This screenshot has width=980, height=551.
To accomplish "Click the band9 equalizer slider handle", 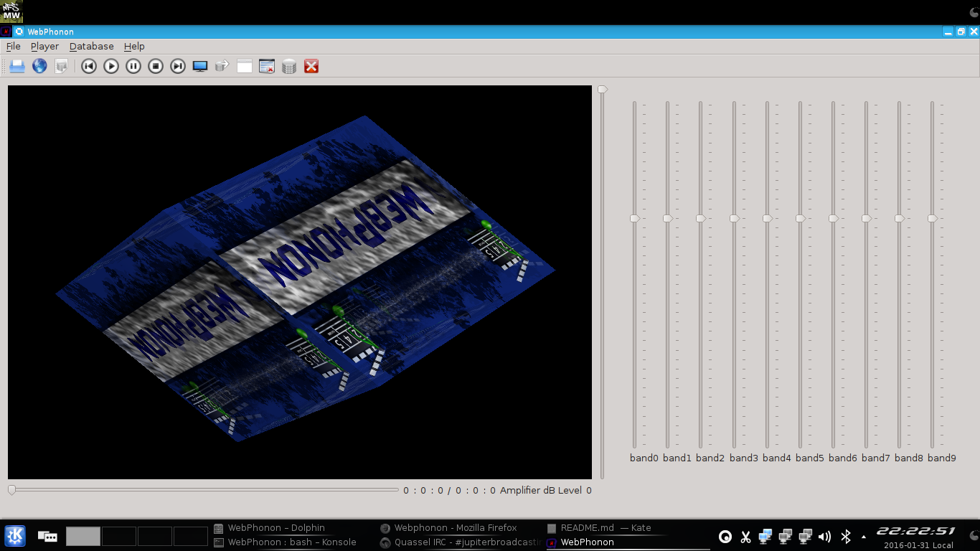I will point(933,218).
